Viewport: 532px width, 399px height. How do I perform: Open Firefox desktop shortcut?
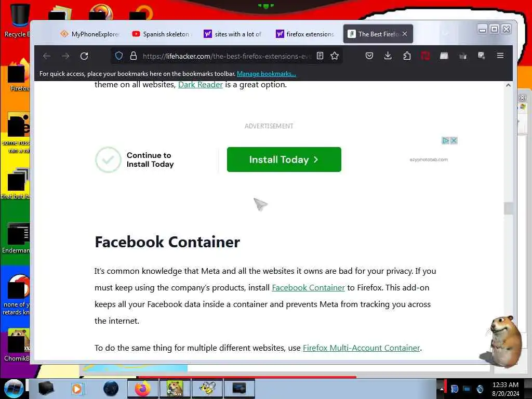[19, 75]
